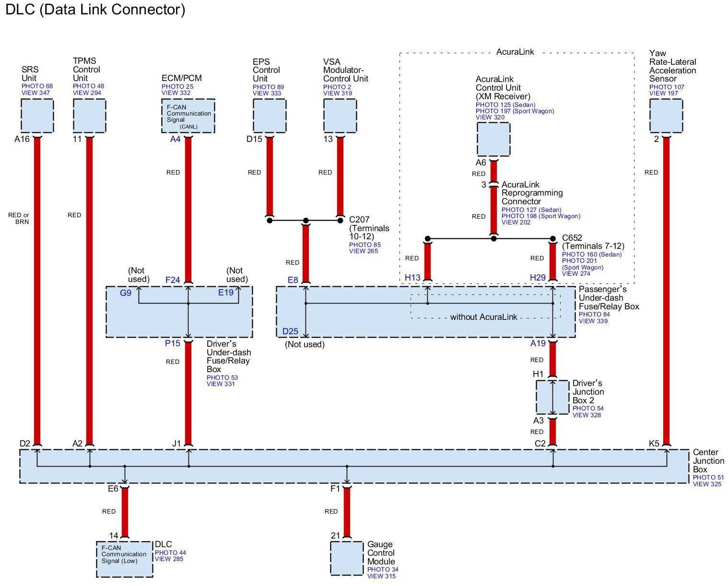This screenshot has height=586, width=728.
Task: Click VIEW 197 under Yaw Rate sensor
Action: [x=664, y=93]
